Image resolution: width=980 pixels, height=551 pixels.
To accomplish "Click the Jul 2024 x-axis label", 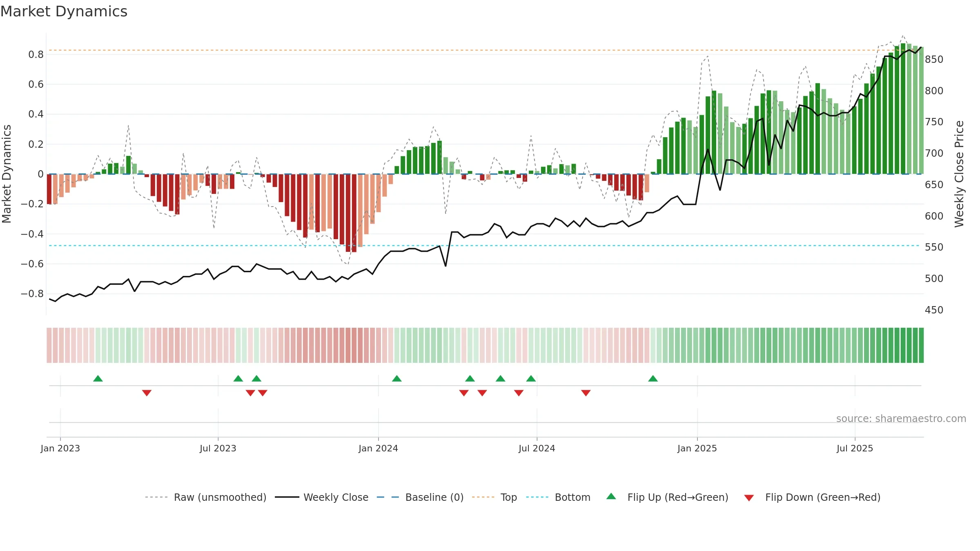I will [x=537, y=448].
